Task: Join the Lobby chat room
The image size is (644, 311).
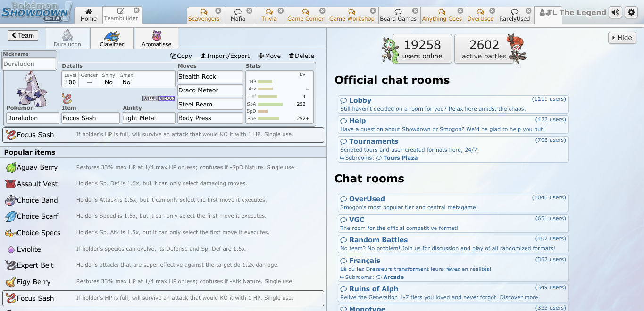Action: pyautogui.click(x=453, y=105)
